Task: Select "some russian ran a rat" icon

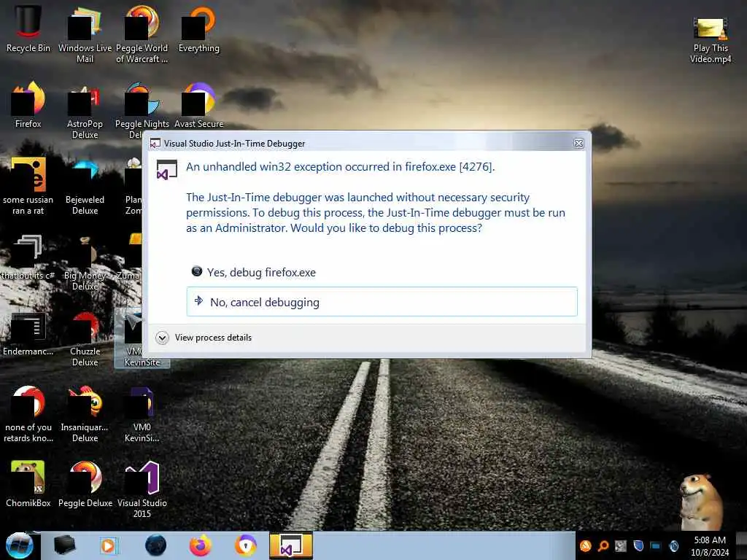Action: (x=28, y=186)
